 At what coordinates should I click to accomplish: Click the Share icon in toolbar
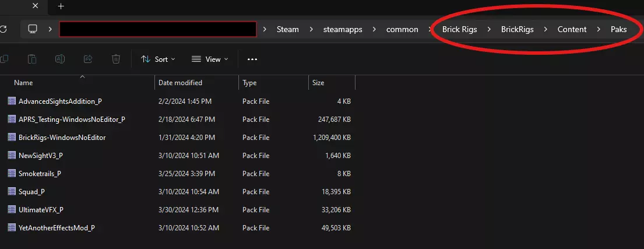pos(88,59)
